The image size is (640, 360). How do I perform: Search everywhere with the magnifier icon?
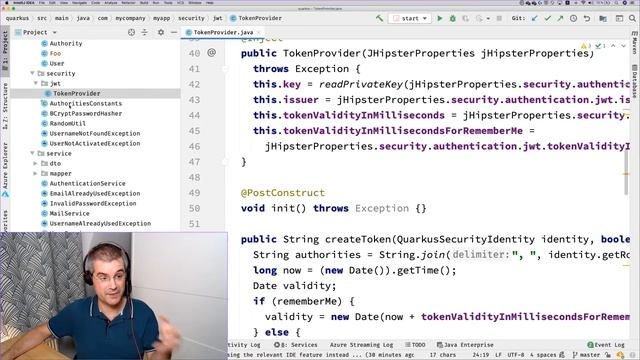632,18
